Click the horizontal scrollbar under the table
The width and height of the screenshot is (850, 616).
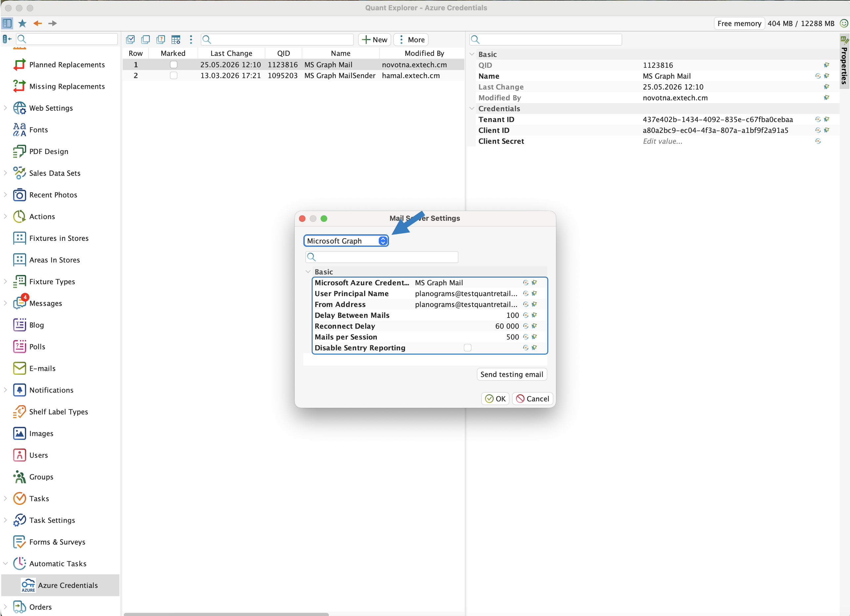tap(226, 614)
